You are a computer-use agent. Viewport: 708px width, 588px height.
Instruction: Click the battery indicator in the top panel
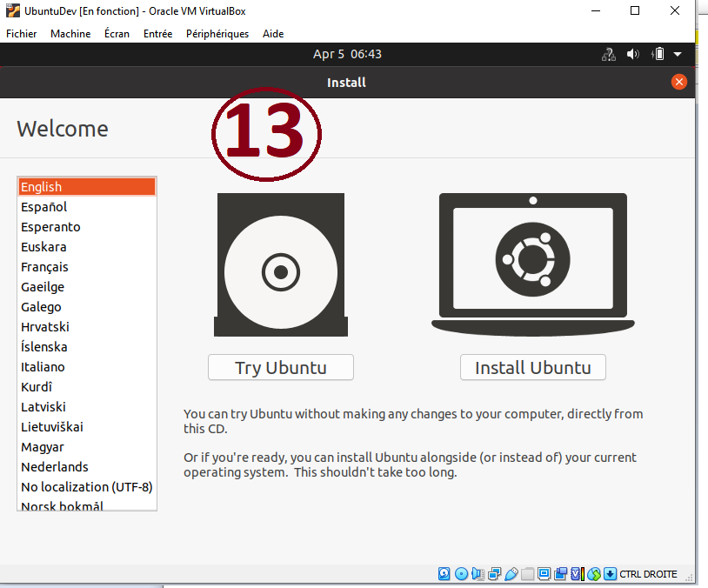point(658,54)
